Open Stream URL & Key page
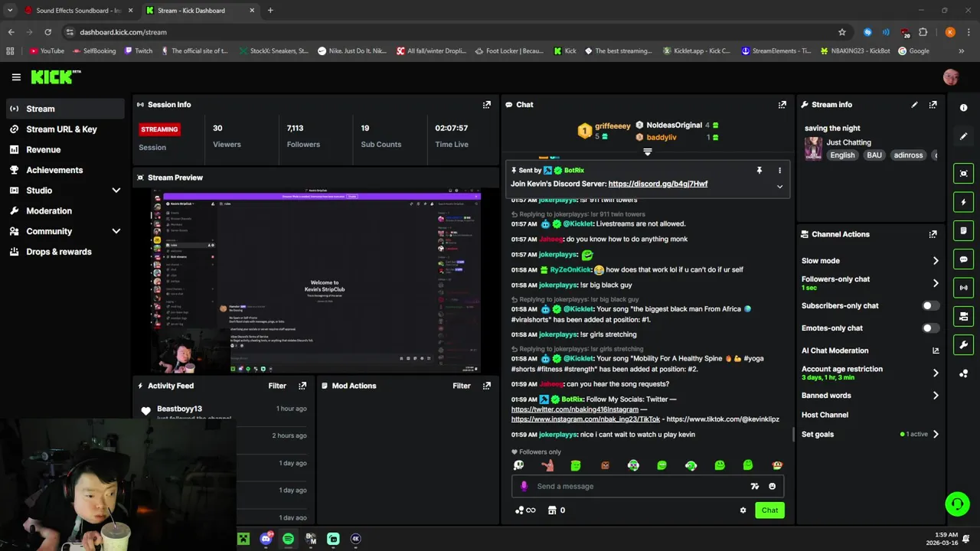This screenshot has width=980, height=551. [x=65, y=129]
